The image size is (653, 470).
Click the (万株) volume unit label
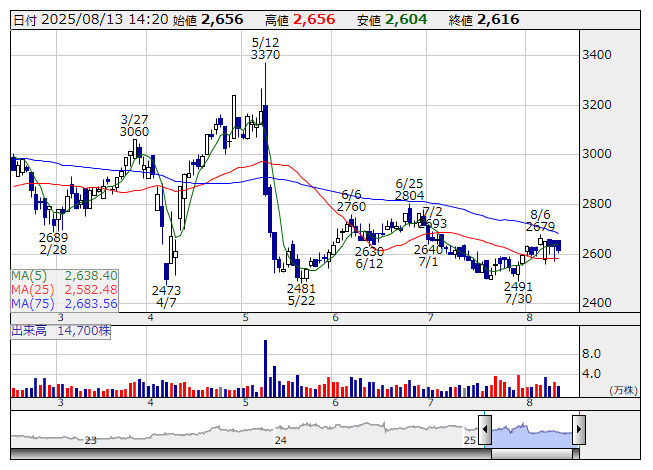(x=623, y=390)
